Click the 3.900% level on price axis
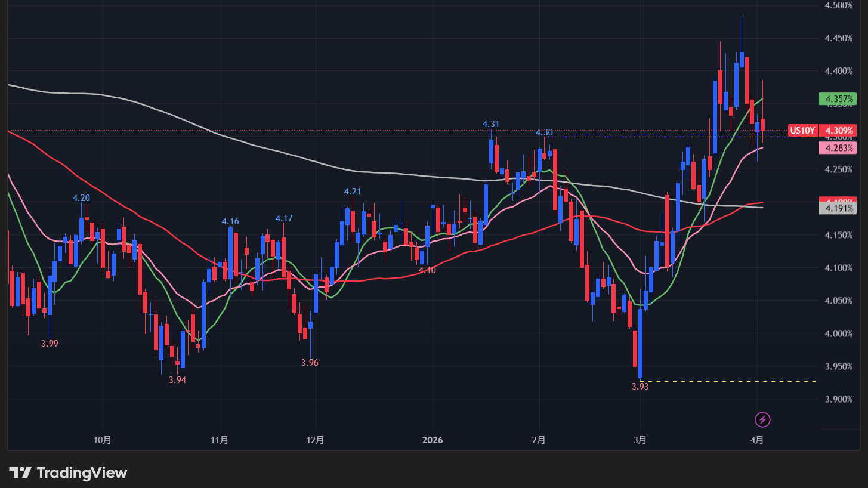868x488 pixels. point(838,399)
